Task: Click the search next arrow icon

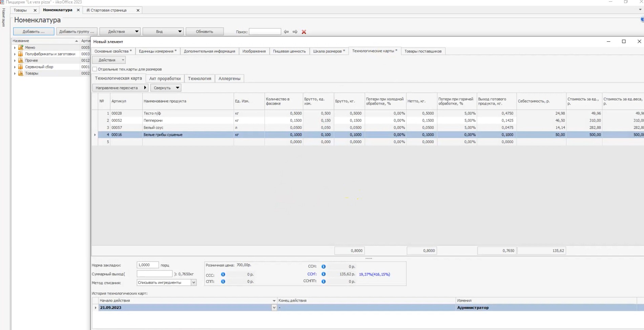Action: point(295,32)
